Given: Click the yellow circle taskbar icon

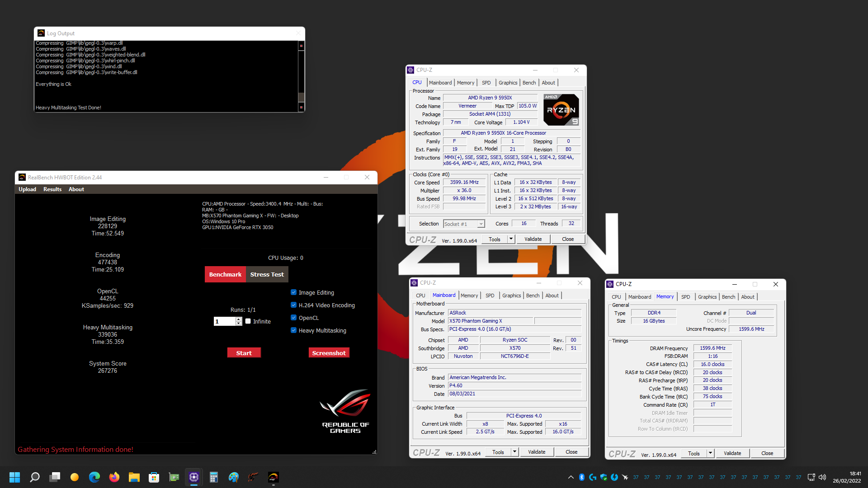Looking at the screenshot, I should point(75,477).
